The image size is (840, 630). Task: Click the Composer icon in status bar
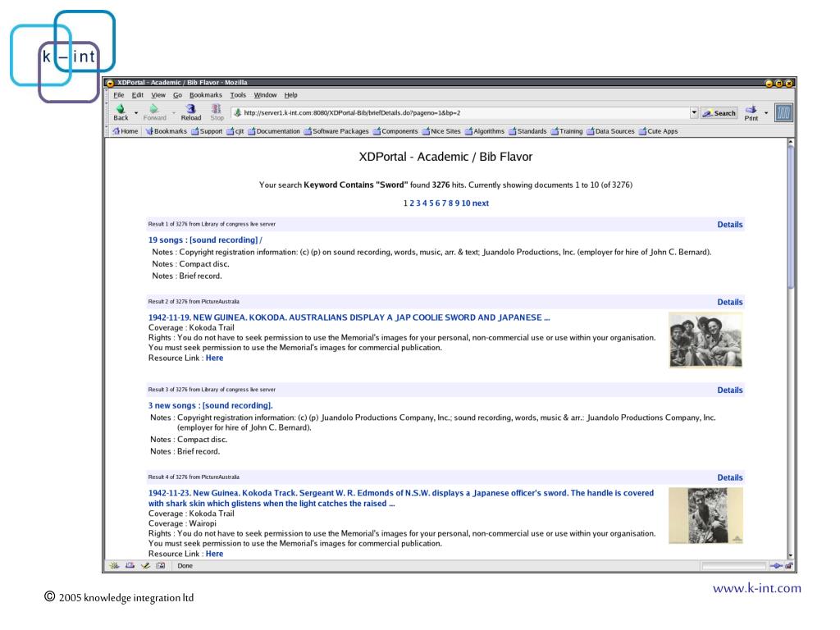[145, 566]
